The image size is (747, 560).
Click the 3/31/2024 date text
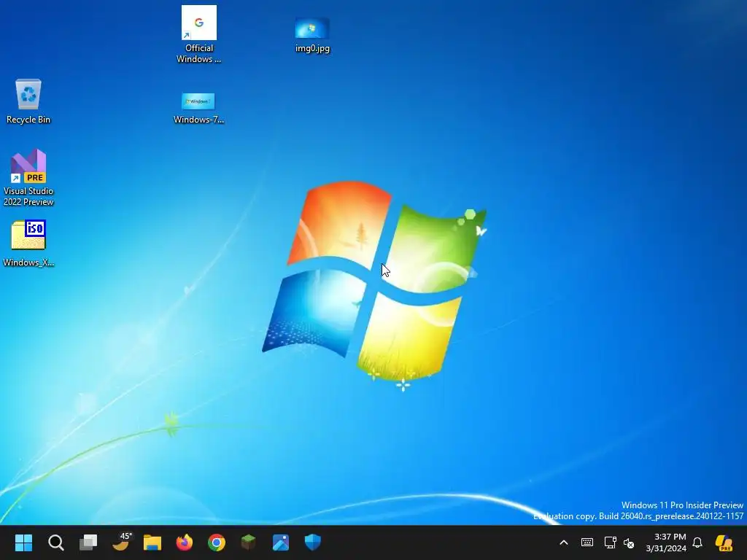pos(666,548)
